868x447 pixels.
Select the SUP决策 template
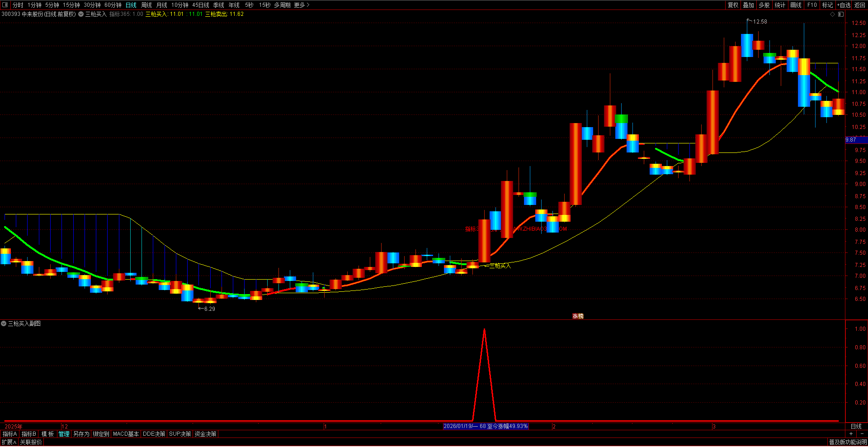click(x=180, y=434)
